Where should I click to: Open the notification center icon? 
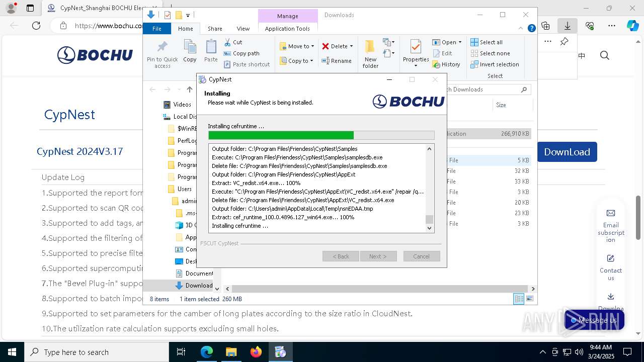(x=627, y=352)
